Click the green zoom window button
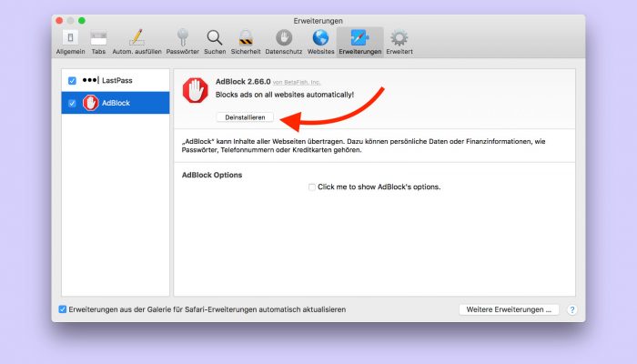The width and height of the screenshot is (637, 364). pos(82,20)
